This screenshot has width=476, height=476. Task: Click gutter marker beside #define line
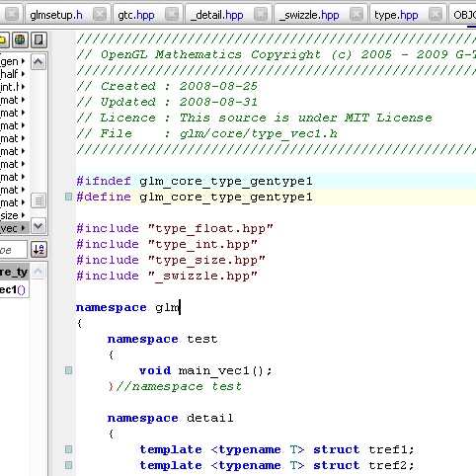[68, 197]
